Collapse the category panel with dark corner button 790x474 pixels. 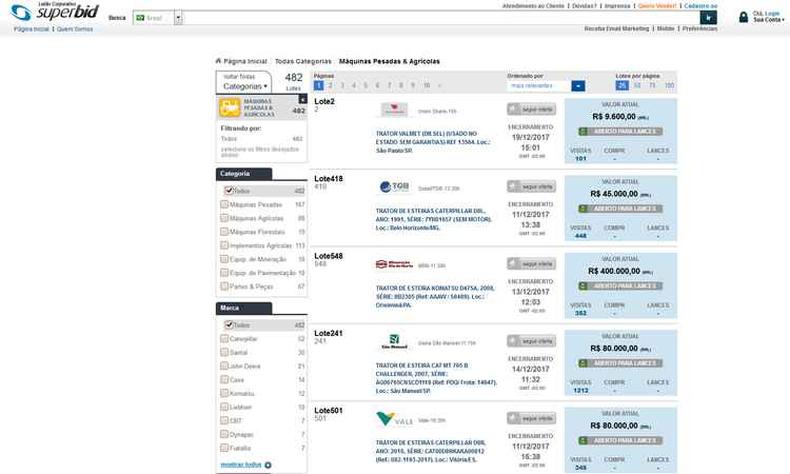[302, 99]
